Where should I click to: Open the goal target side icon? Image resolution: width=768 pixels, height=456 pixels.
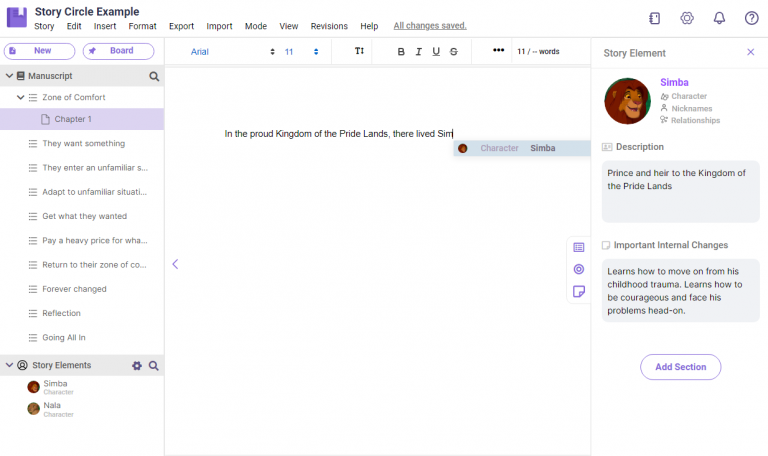pyautogui.click(x=578, y=269)
